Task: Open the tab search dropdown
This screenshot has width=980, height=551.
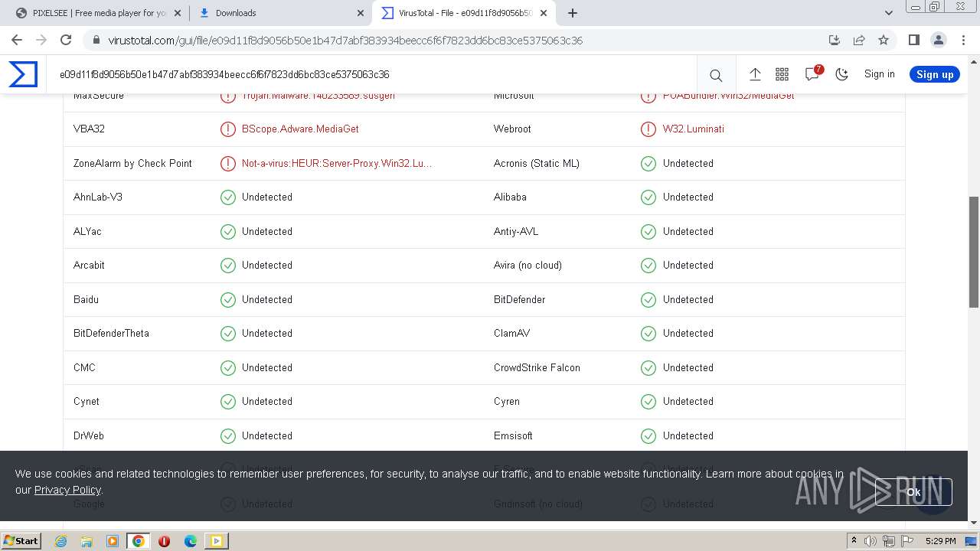Action: click(888, 13)
